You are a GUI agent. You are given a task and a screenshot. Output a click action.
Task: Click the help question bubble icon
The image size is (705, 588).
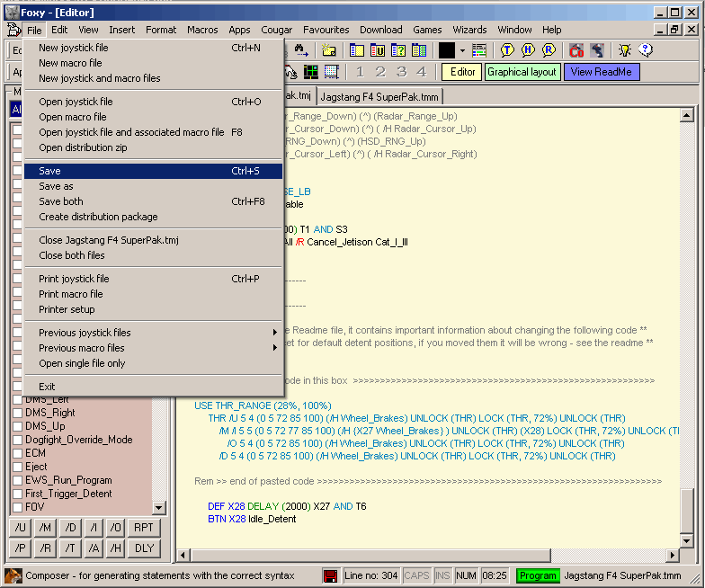click(645, 50)
